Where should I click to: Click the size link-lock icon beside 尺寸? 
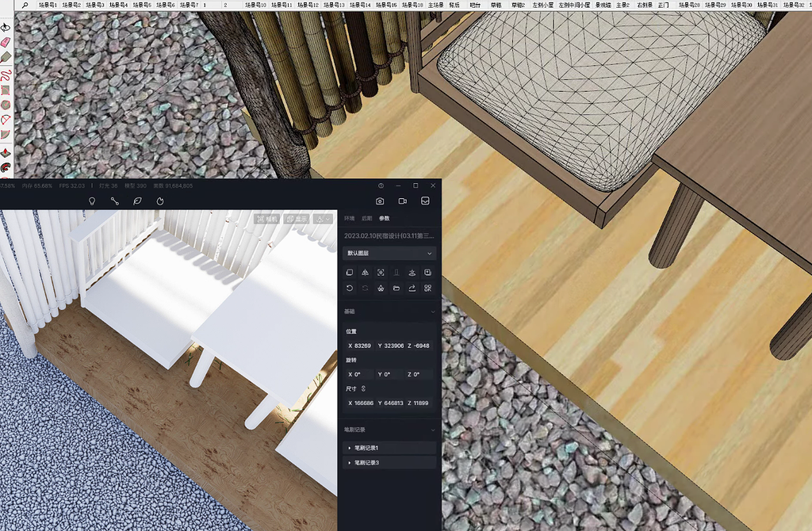(x=363, y=388)
